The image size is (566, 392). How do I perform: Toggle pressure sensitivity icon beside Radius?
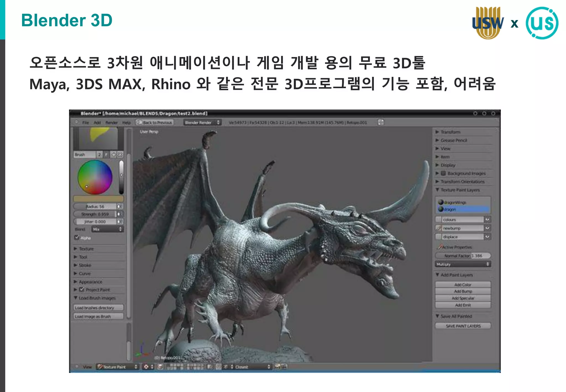(x=120, y=206)
